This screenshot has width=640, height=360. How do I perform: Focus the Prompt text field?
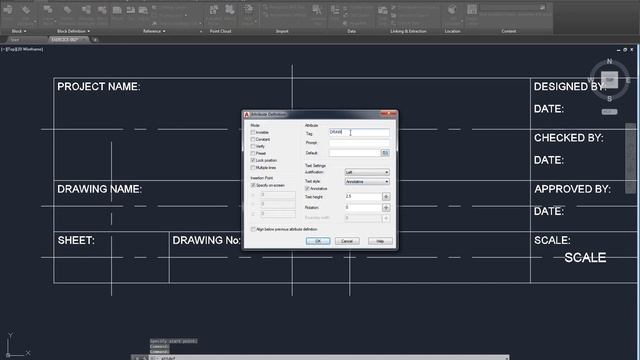(359, 143)
